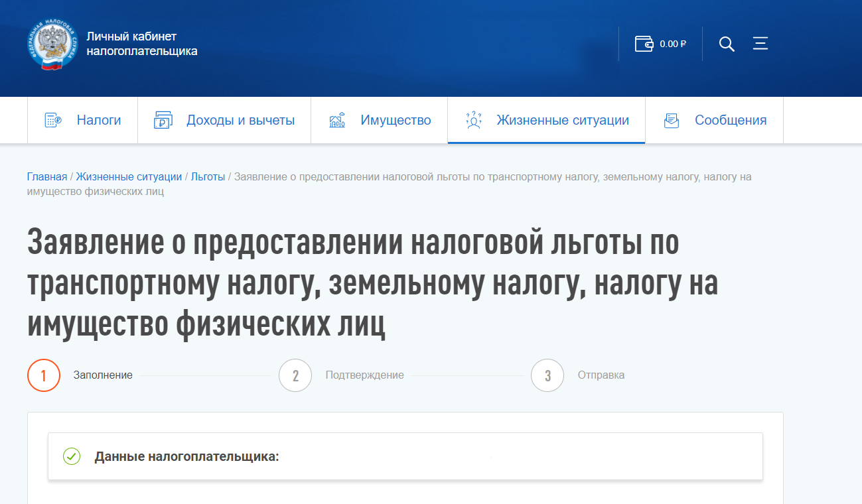Click the Подтверждение step label
Screen dimensions: 862x504
(364, 375)
